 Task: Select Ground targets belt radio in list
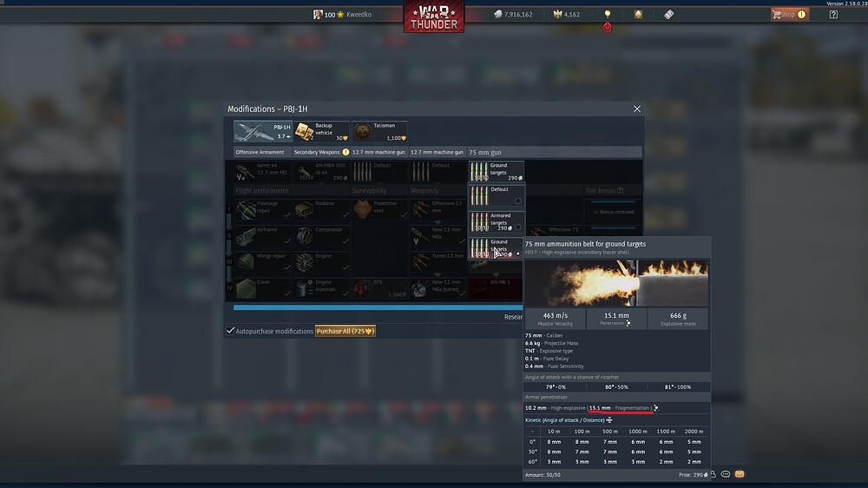coord(517,254)
